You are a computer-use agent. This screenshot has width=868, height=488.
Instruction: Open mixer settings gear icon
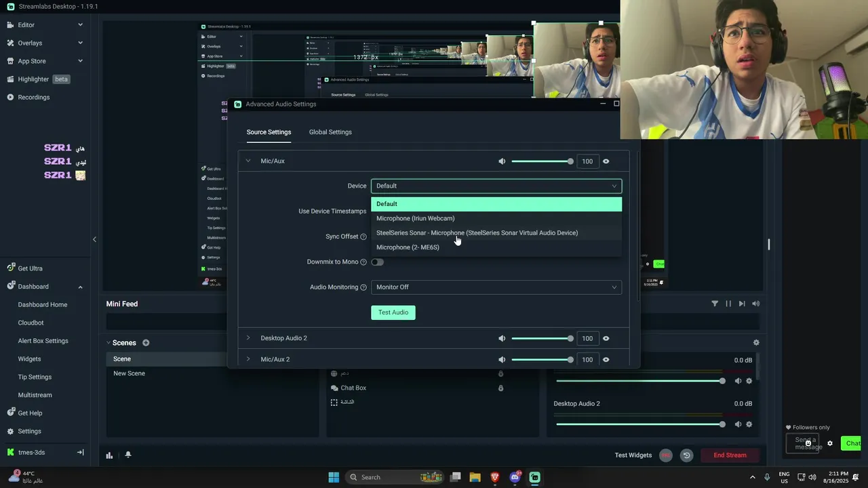[756, 343]
